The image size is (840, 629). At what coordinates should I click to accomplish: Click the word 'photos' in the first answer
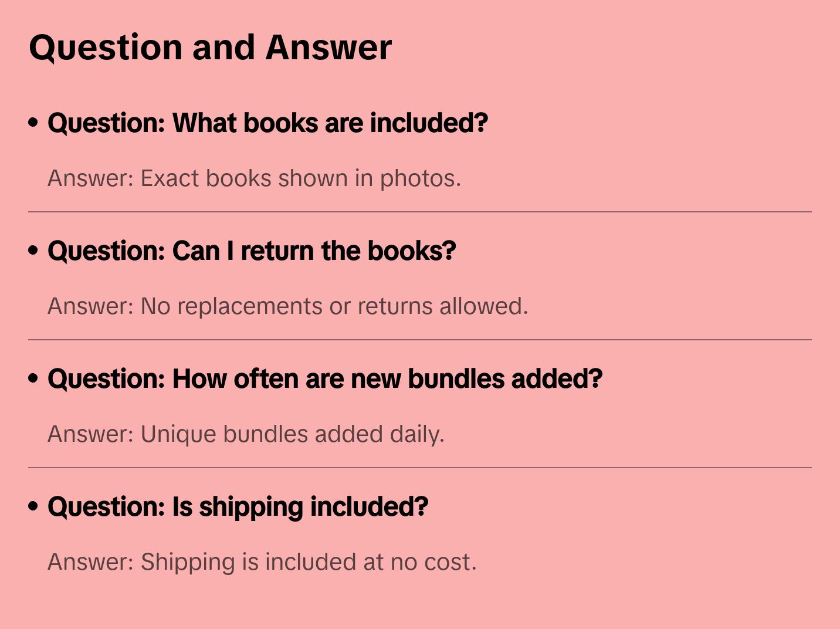tap(420, 178)
